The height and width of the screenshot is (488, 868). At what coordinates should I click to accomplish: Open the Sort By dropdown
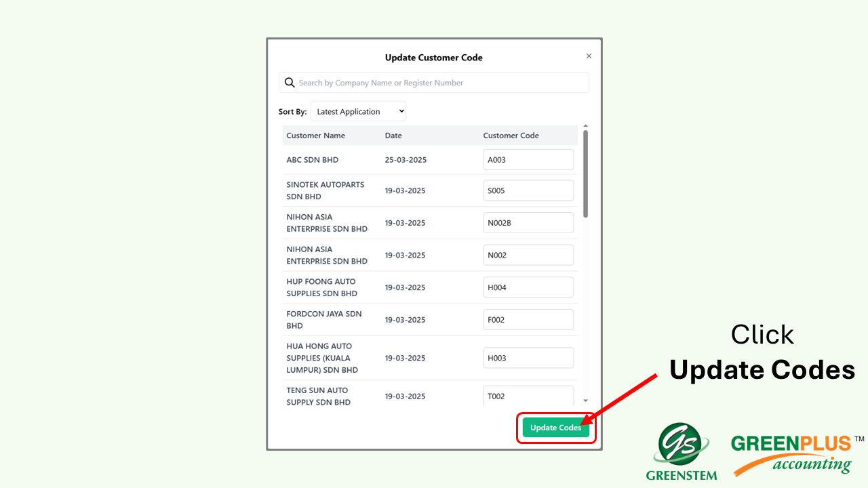358,112
